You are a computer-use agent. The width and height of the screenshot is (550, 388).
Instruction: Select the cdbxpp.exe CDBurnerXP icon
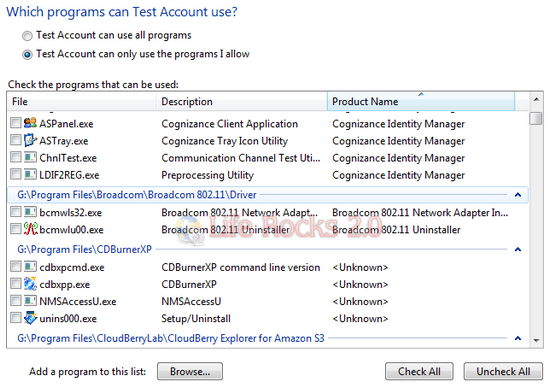pos(30,284)
